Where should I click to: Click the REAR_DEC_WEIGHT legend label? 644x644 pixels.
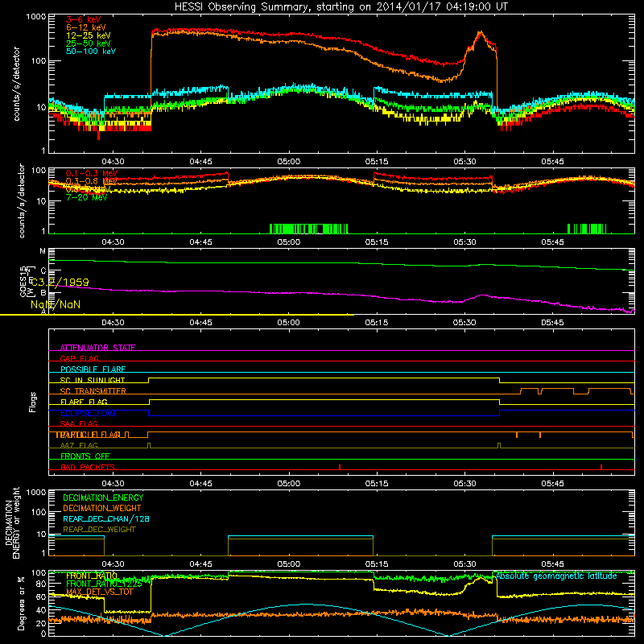click(99, 530)
